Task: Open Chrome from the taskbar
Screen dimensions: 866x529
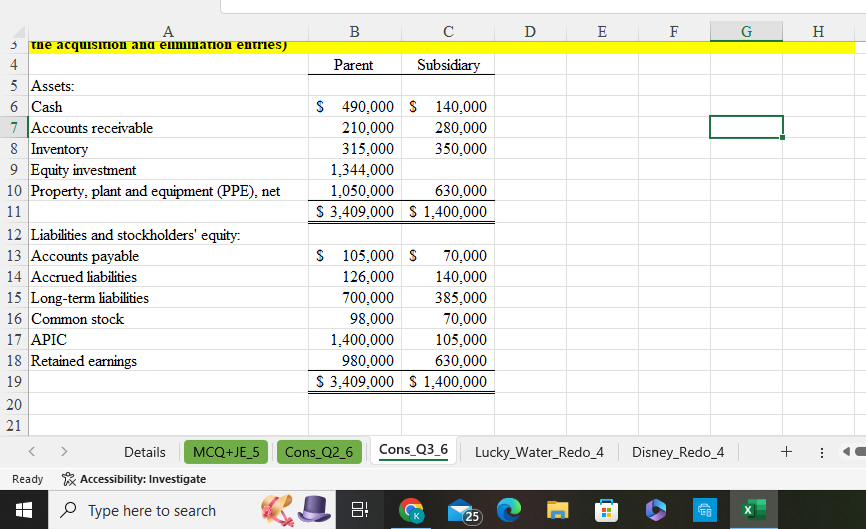Action: click(x=411, y=510)
